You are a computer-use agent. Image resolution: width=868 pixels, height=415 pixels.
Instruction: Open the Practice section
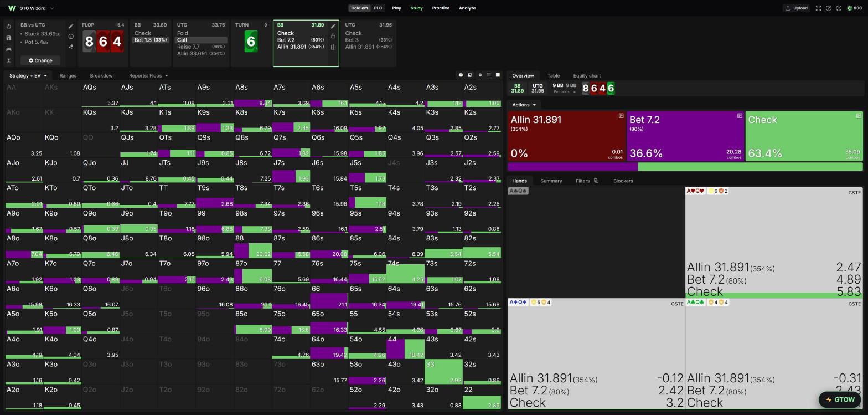(441, 8)
